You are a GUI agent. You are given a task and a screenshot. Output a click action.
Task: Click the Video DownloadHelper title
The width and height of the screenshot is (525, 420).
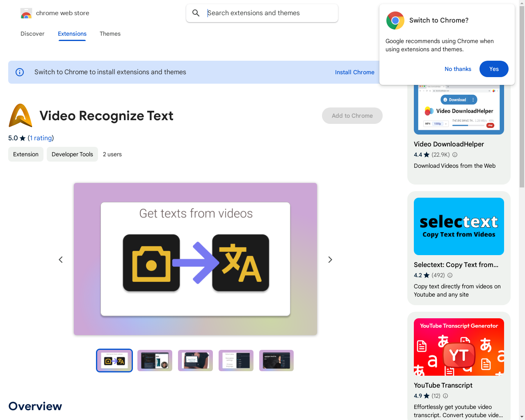(x=449, y=144)
